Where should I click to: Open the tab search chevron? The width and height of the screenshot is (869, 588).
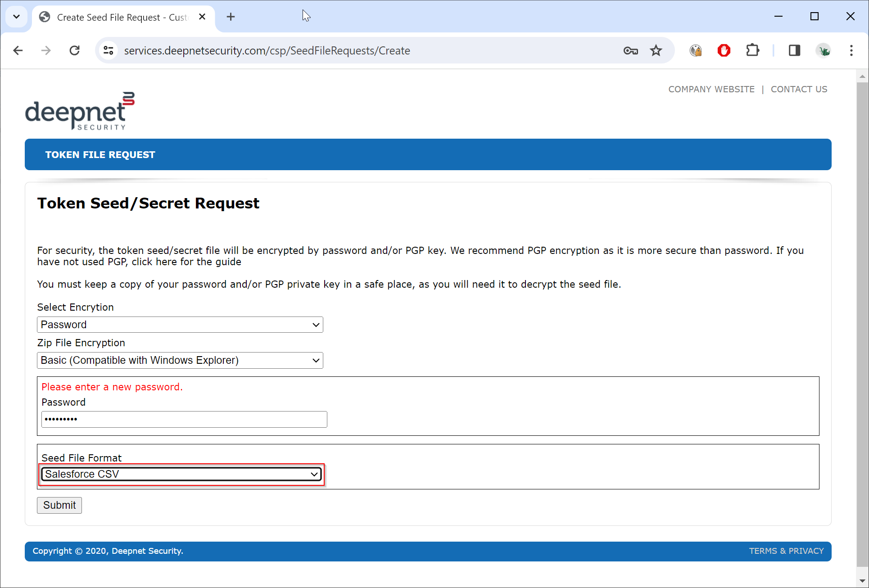[x=17, y=17]
